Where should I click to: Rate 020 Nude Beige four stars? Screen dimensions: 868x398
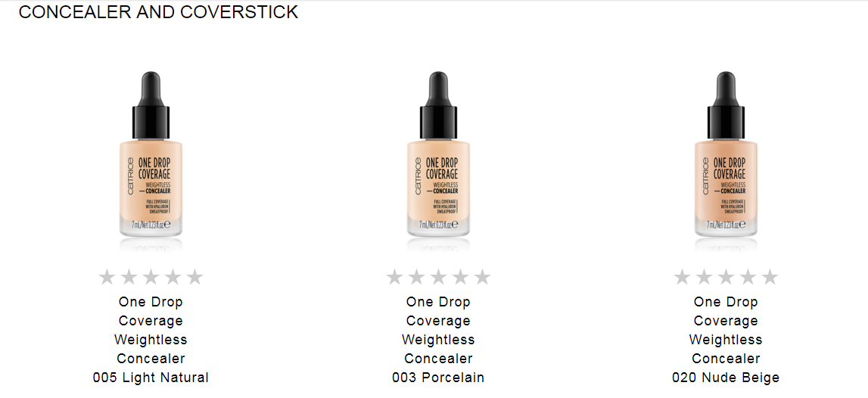pos(748,277)
